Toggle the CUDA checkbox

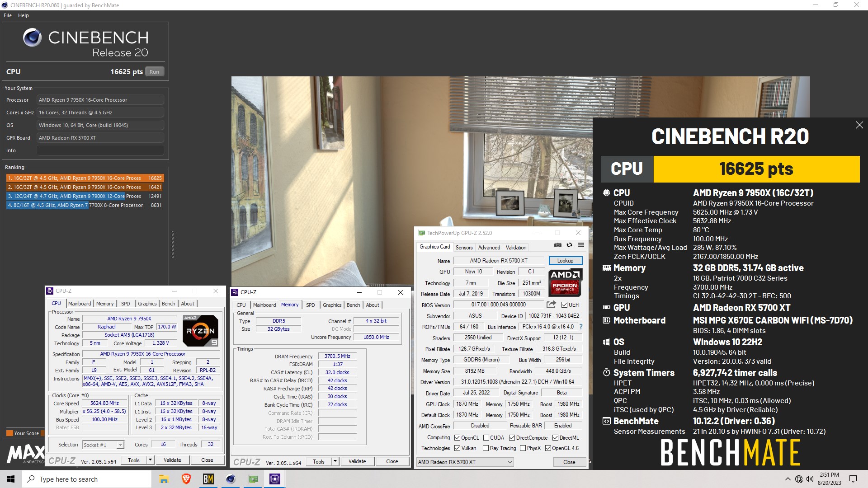[x=486, y=438]
